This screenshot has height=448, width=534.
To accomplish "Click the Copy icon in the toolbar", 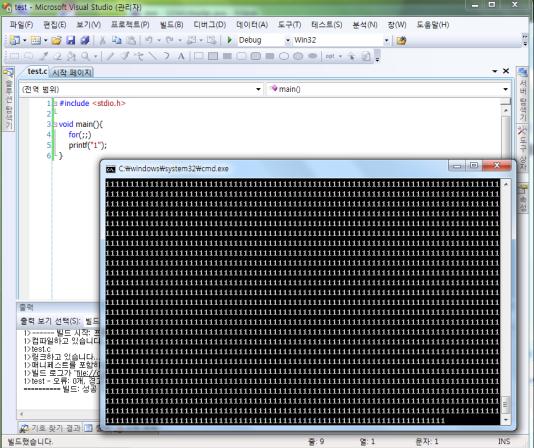I will pyautogui.click(x=117, y=41).
